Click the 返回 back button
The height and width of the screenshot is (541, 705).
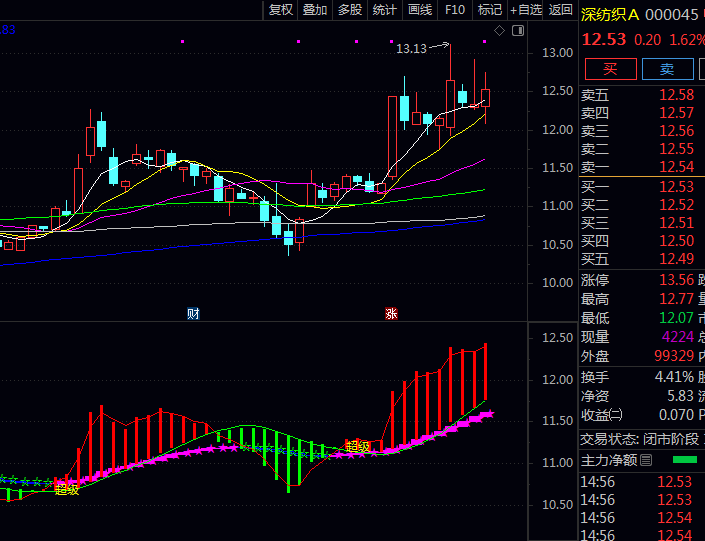point(561,10)
